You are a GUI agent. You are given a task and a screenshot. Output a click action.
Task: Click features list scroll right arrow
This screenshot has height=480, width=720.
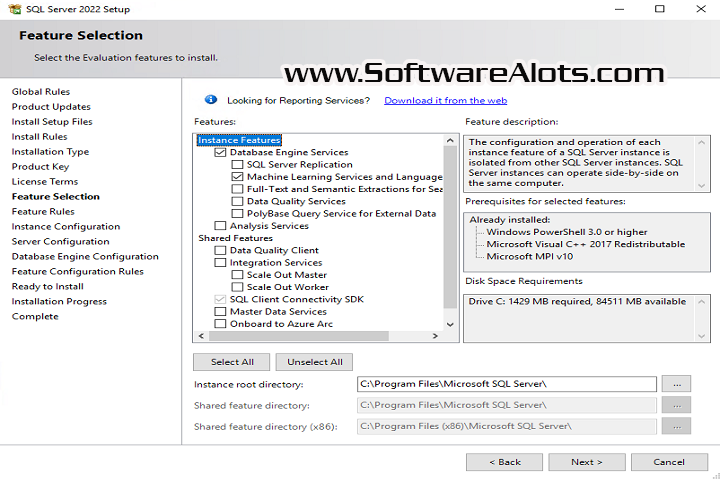435,336
